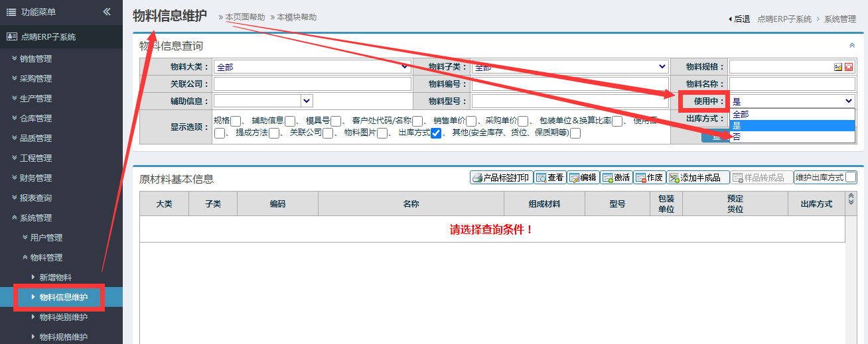868x344 pixels.
Task: Click the 激活 activate button
Action: point(616,178)
